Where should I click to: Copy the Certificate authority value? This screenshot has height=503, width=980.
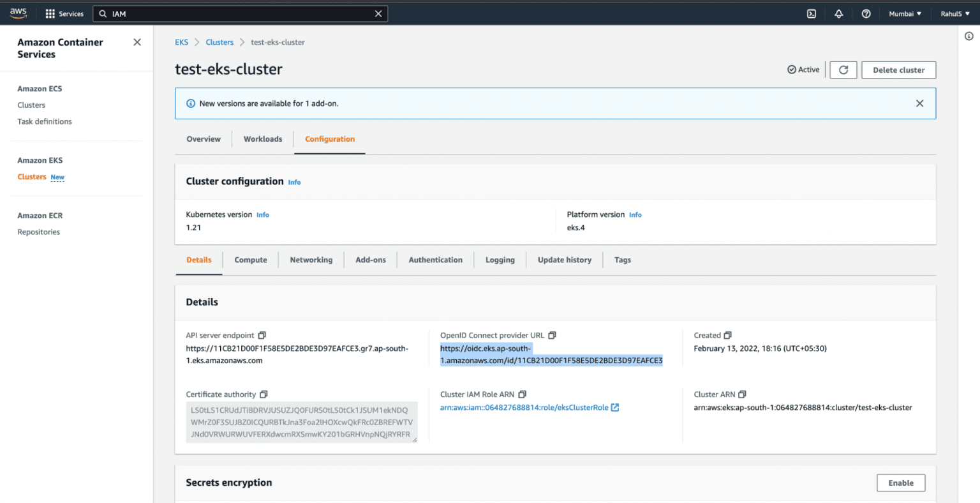point(264,394)
